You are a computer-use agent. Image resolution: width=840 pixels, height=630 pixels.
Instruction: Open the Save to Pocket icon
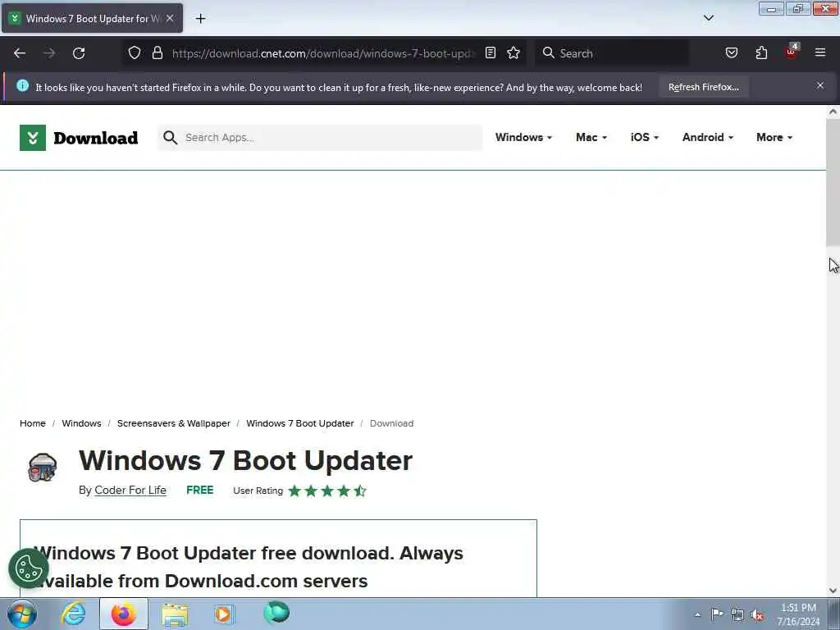(732, 53)
